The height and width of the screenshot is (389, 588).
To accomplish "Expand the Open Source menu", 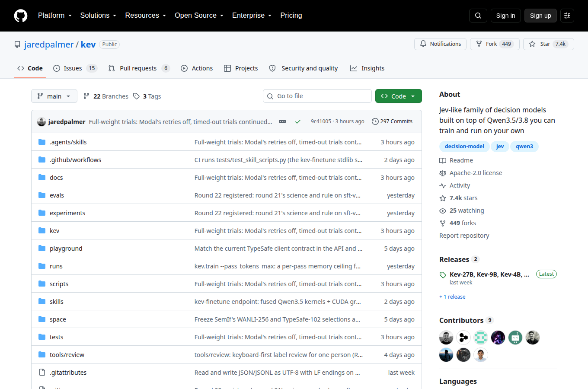I will [199, 15].
